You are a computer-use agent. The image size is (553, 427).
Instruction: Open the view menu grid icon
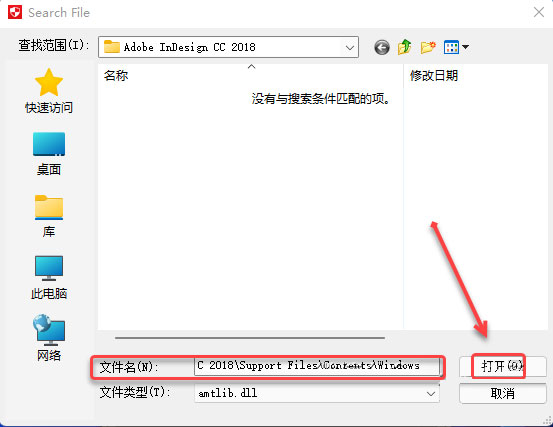451,47
